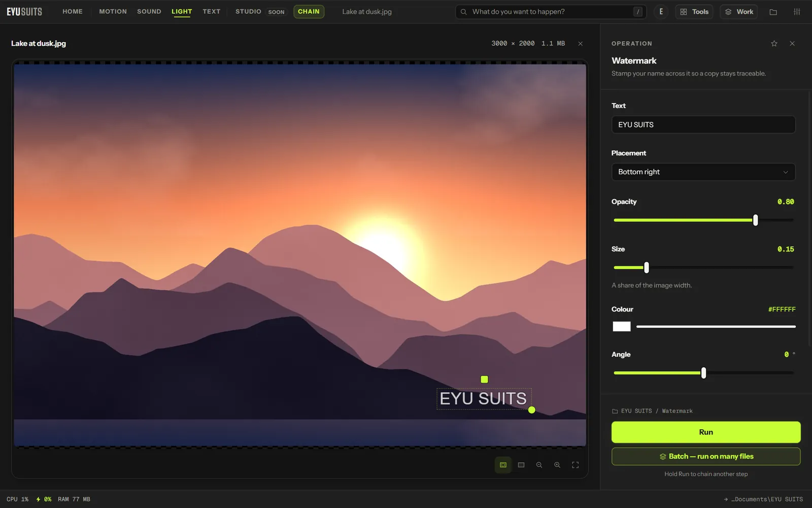Focus the 'What do you want to happen?' search
The height and width of the screenshot is (508, 812).
(x=551, y=12)
